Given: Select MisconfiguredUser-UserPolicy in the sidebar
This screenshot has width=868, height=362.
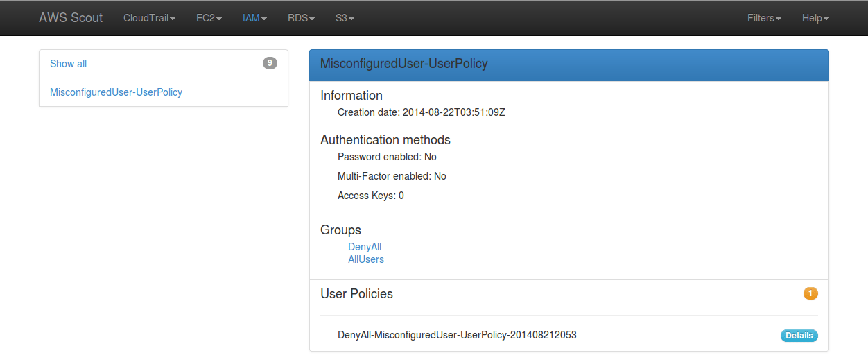Looking at the screenshot, I should [x=116, y=92].
